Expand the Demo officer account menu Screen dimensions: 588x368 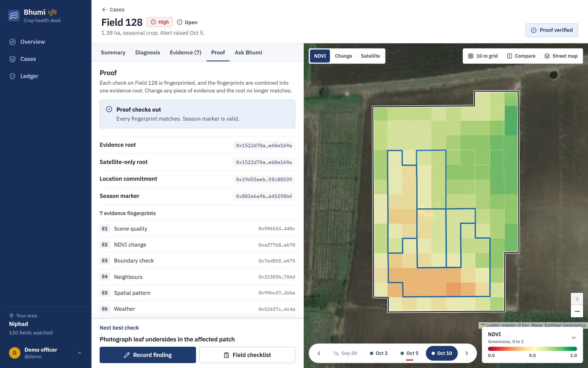(x=80, y=353)
